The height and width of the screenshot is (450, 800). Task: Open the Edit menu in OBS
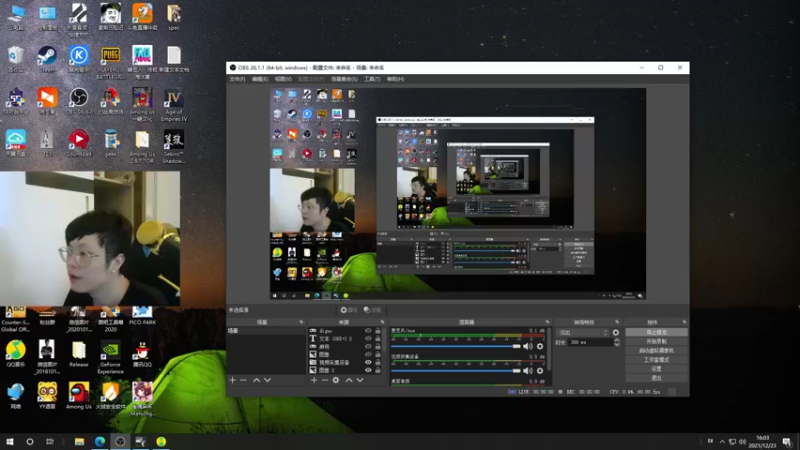point(260,79)
